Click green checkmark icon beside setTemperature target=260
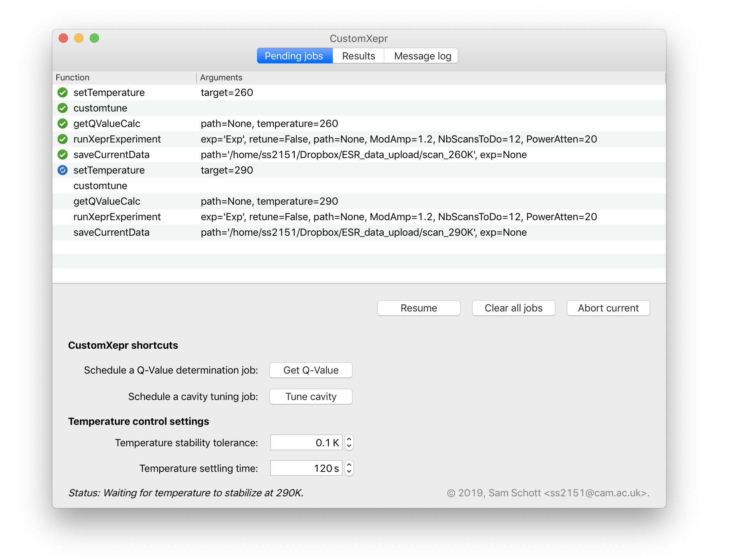 [x=63, y=92]
